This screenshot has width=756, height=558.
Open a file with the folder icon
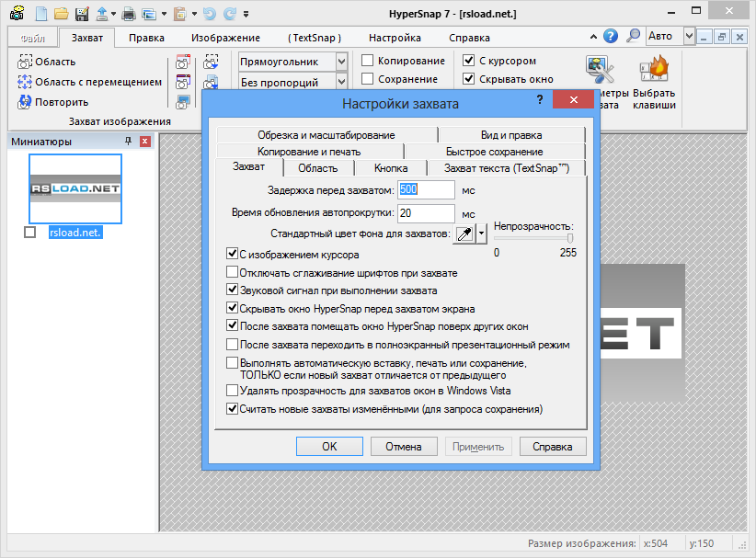click(x=62, y=14)
